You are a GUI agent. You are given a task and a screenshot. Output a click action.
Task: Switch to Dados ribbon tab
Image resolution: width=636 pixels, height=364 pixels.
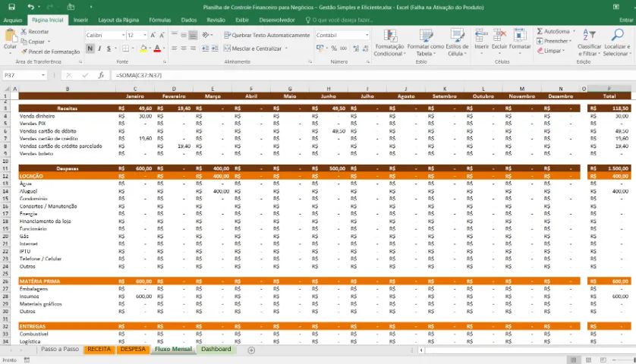pyautogui.click(x=189, y=20)
